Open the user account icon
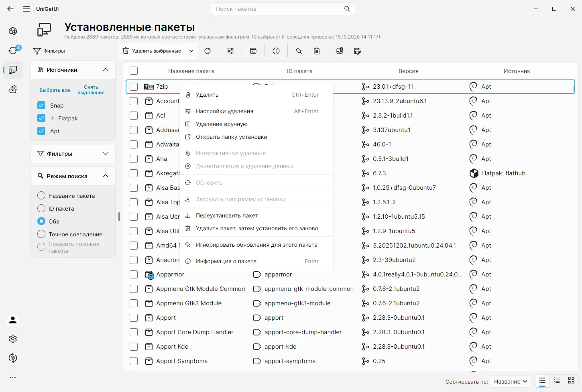582x392 pixels. click(13, 320)
